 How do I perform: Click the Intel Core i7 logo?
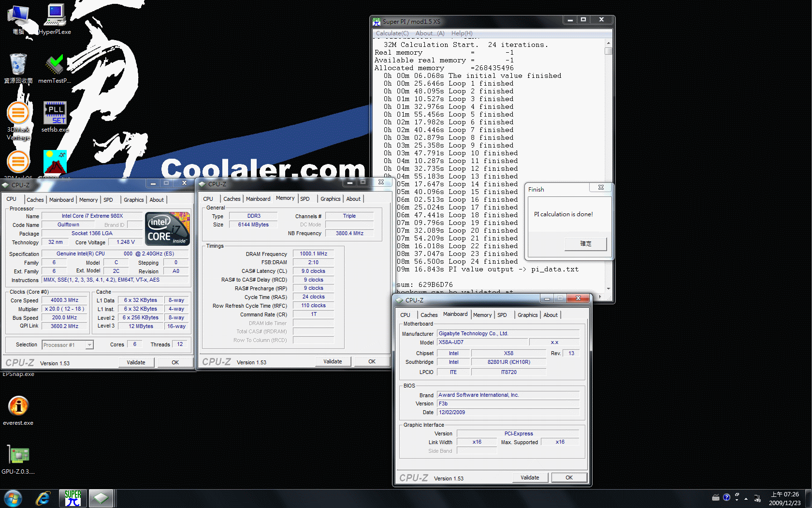pyautogui.click(x=168, y=228)
